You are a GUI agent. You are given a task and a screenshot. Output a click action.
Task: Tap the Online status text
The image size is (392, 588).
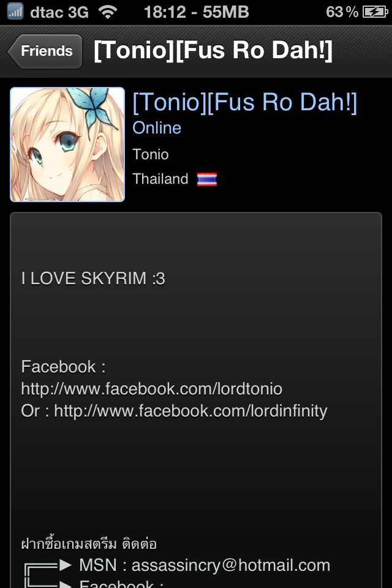(157, 128)
